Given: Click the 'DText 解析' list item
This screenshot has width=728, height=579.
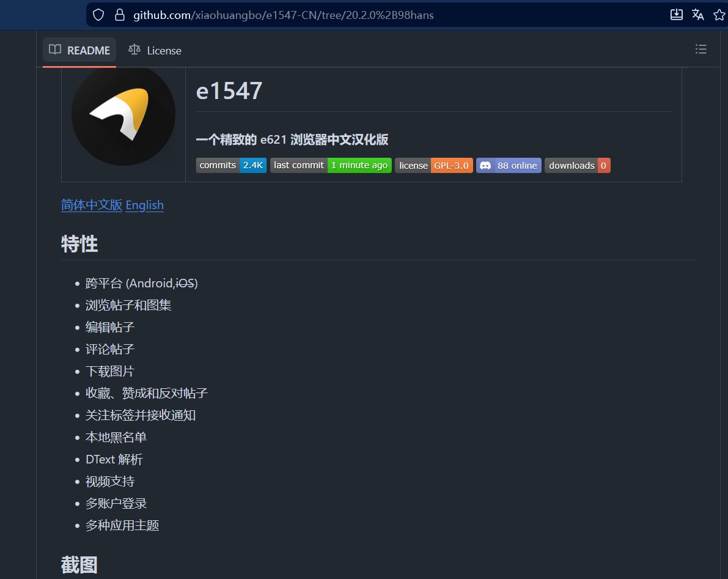Looking at the screenshot, I should click(x=114, y=459).
